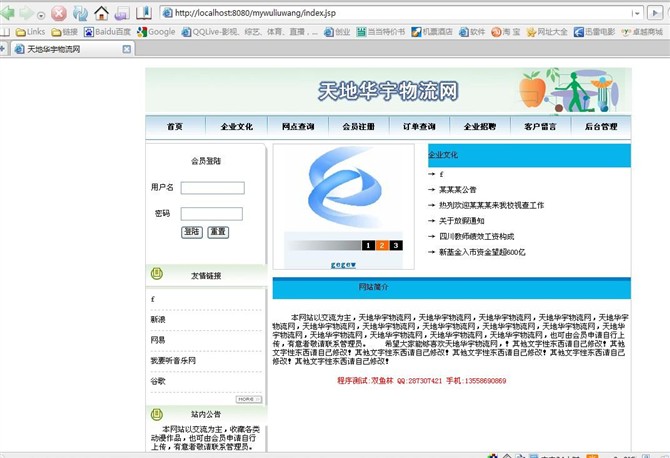Click the browser Back arrow
670x458 pixels.
coord(7,13)
